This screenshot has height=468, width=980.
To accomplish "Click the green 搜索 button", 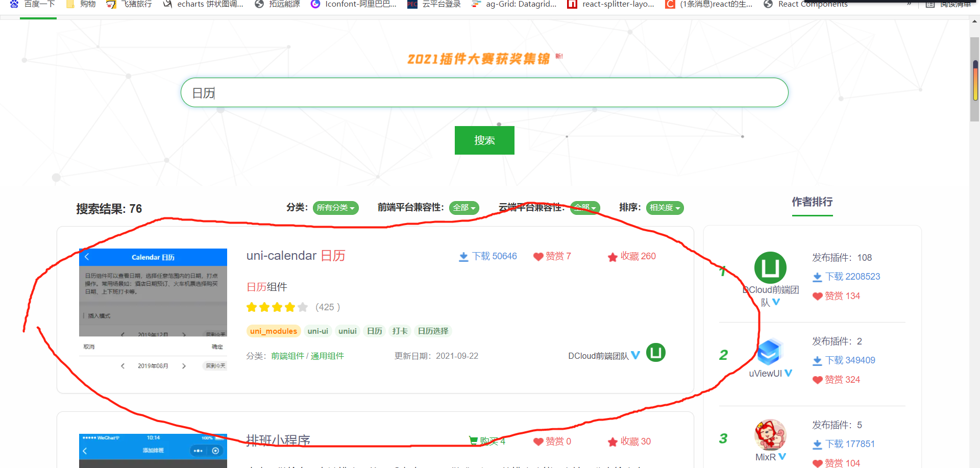I will 484,140.
